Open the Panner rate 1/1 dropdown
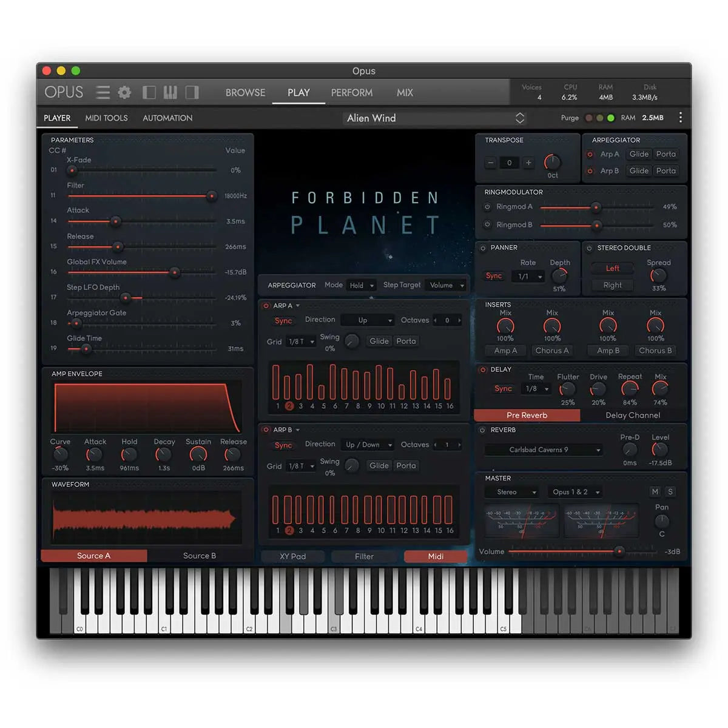 (527, 276)
